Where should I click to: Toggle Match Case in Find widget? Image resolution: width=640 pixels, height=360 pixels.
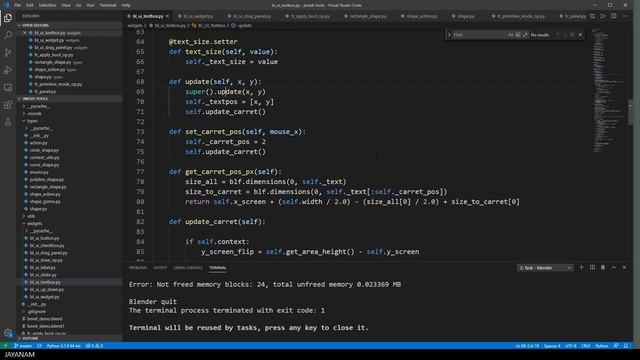pos(511,35)
